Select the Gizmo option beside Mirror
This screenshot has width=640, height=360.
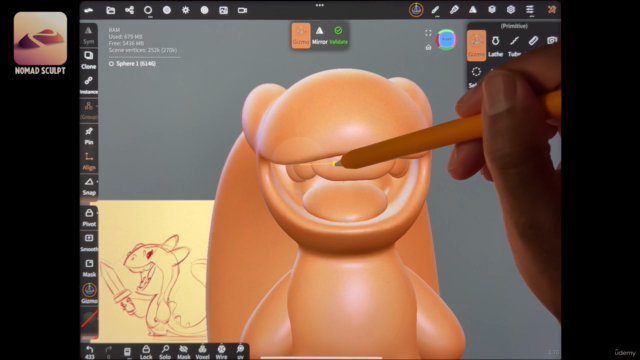click(x=301, y=36)
